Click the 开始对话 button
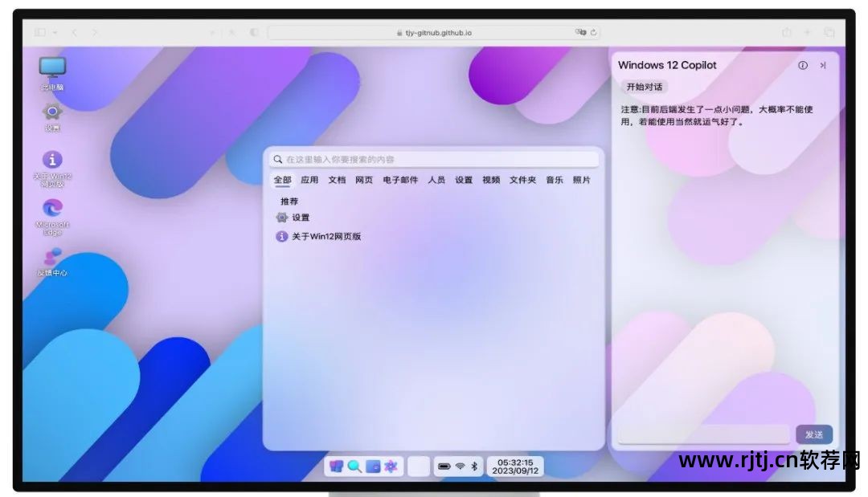The image size is (868, 497). tap(643, 87)
